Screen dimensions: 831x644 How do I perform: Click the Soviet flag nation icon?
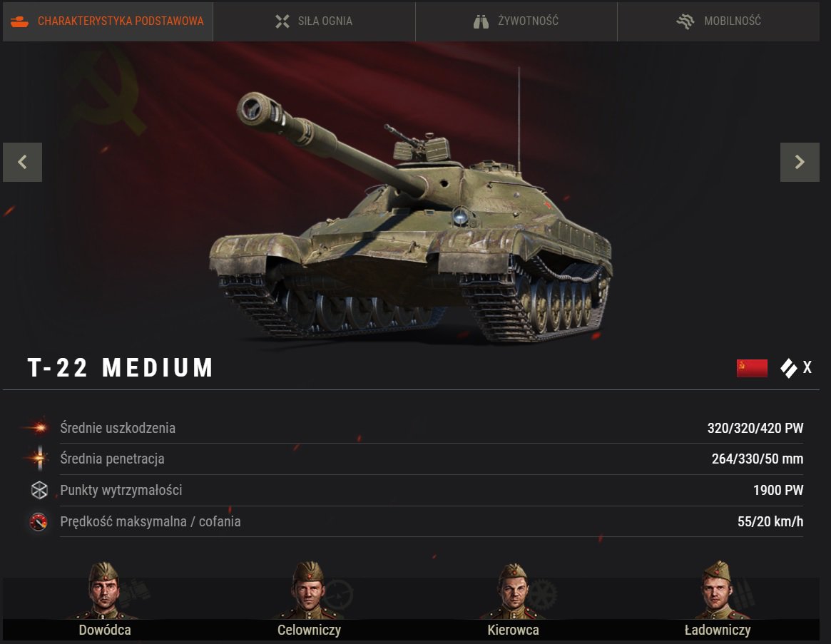tap(752, 368)
